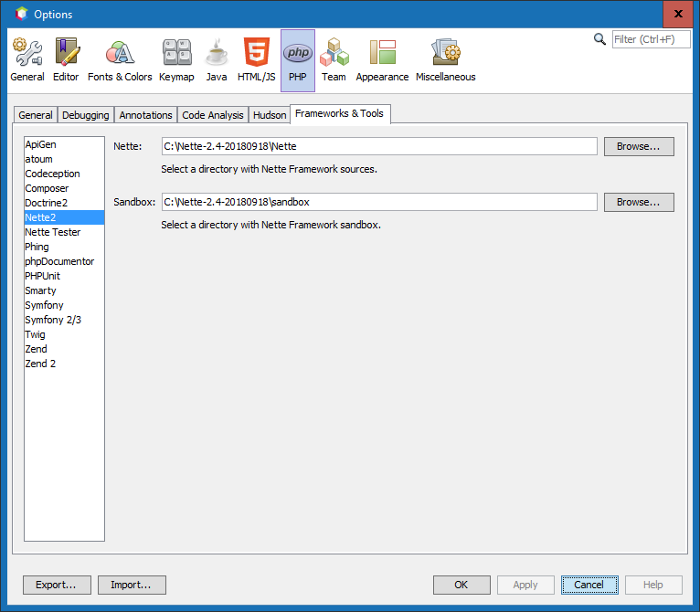Open the Appearance options category
Image resolution: width=700 pixels, height=612 pixels.
tap(382, 60)
